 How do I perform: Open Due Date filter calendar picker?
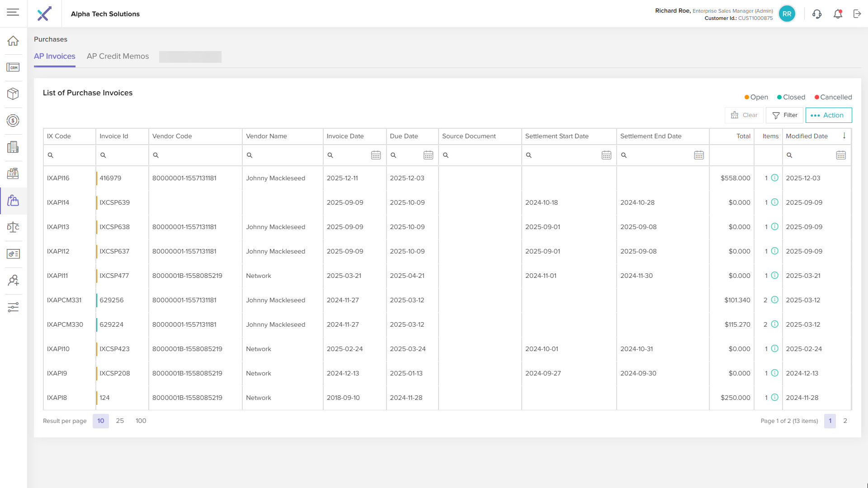pos(428,155)
